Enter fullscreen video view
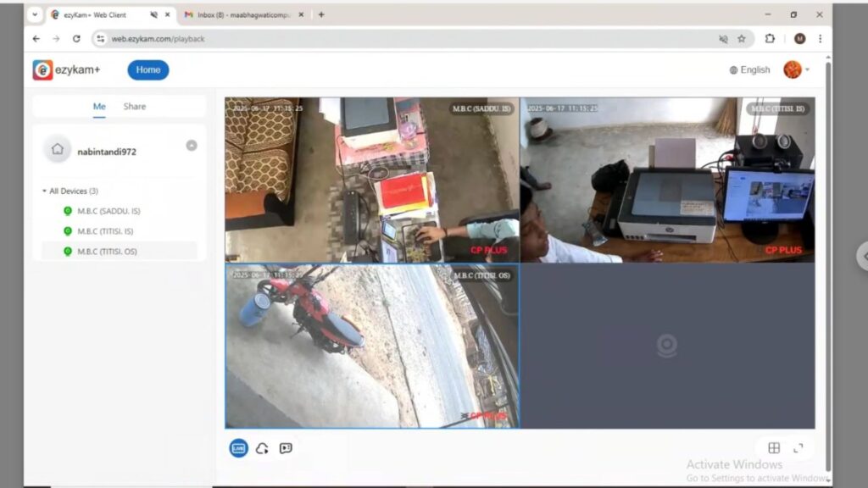 point(798,448)
